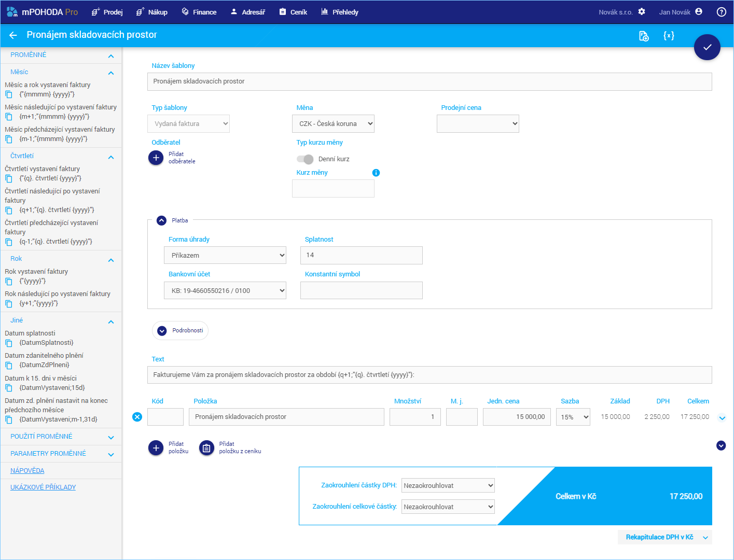Copy variable {q+1;"{q}. čtvrtletí {yyyy}"}
Image resolution: width=734 pixels, height=560 pixels.
coord(9,210)
